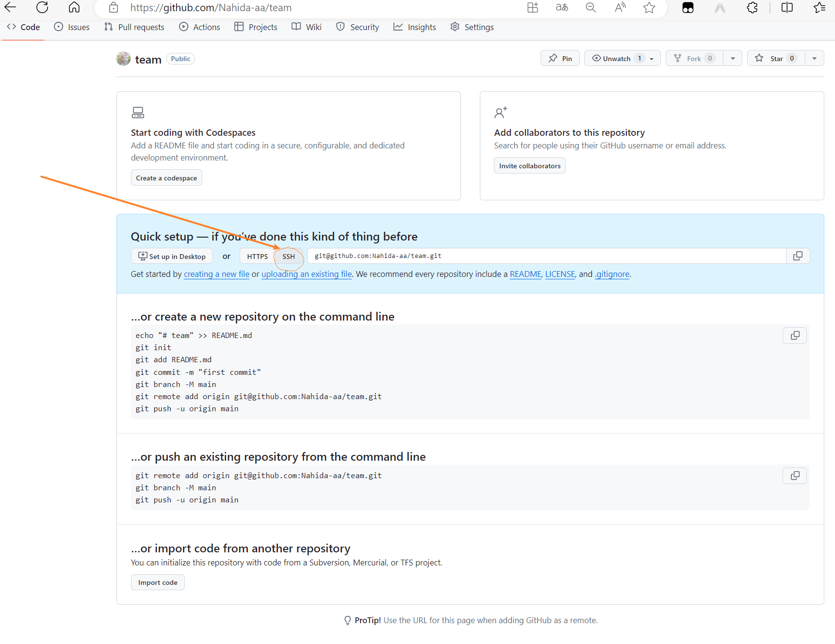Copy the new repository commands
The width and height of the screenshot is (835, 644).
click(x=795, y=336)
